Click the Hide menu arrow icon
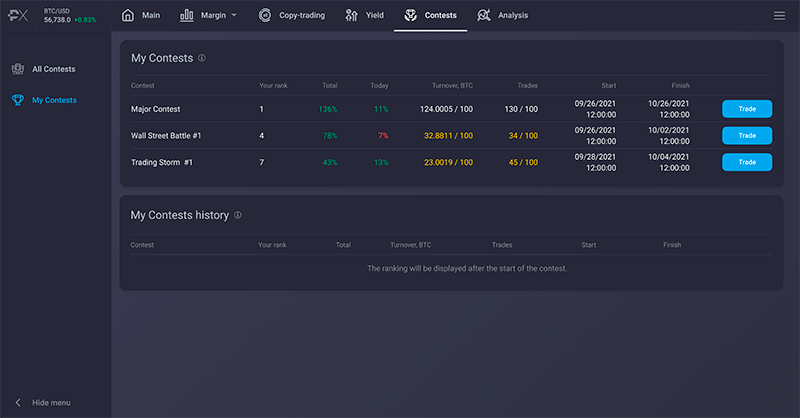The width and height of the screenshot is (800, 418). 18,403
